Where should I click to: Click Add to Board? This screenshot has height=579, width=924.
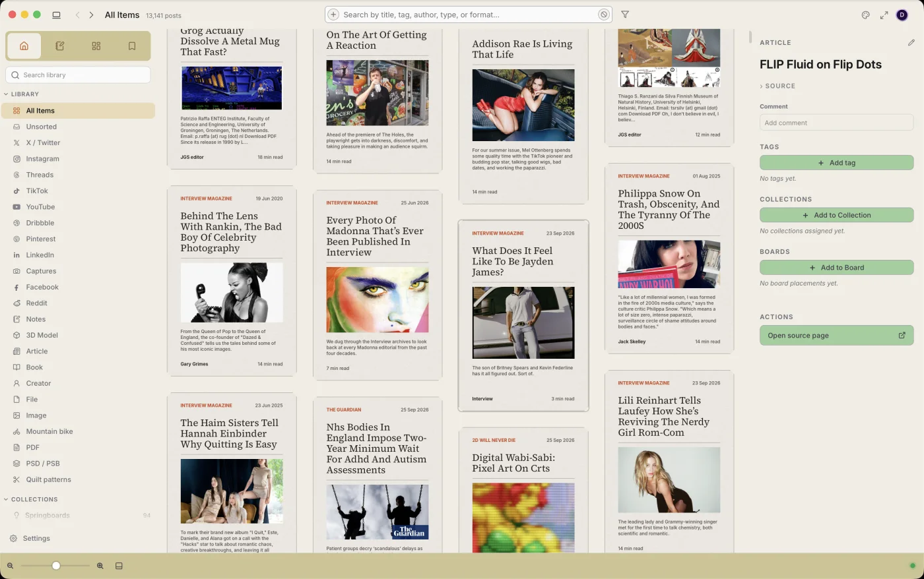coord(836,268)
